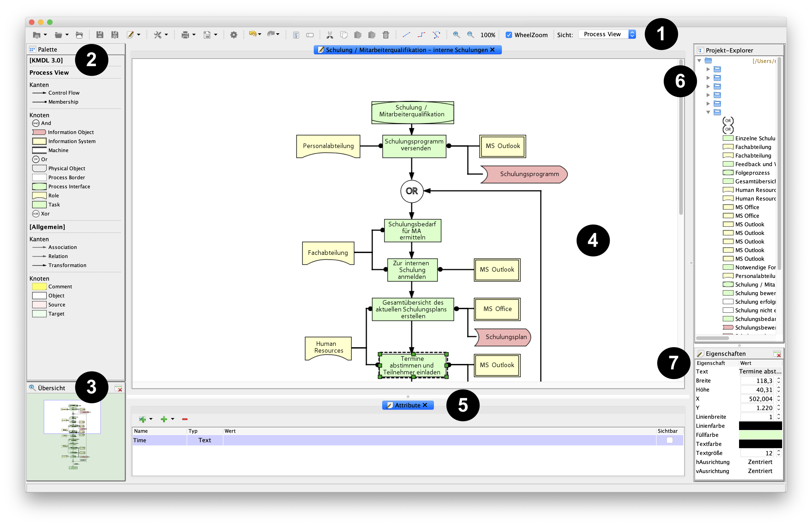This screenshot has height=526, width=812.
Task: Open settings with the gear icon
Action: [234, 35]
